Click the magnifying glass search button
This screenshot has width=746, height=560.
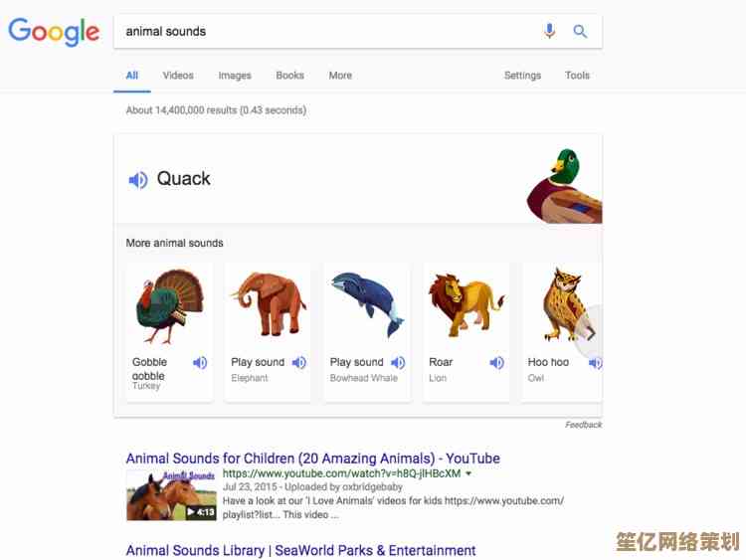pos(580,31)
